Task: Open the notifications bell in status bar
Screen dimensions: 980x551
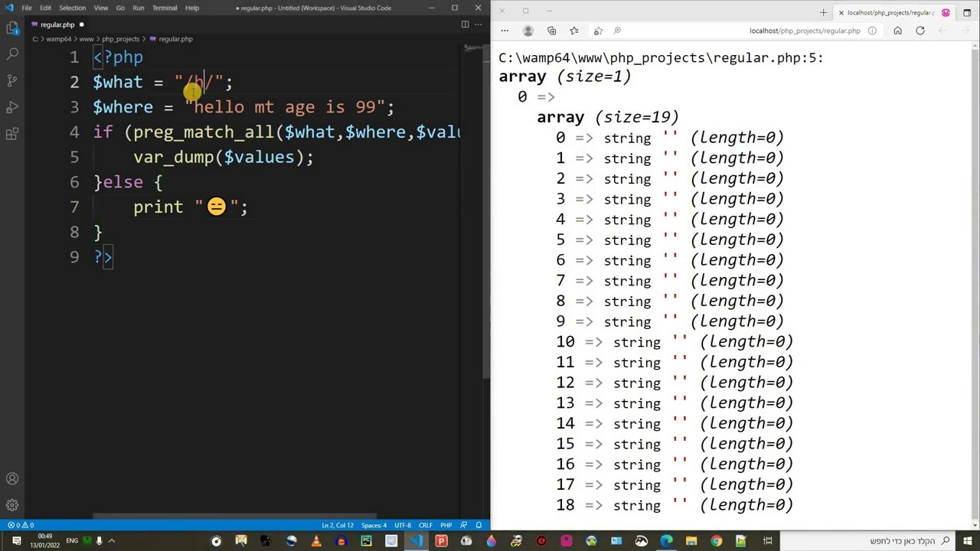Action: pyautogui.click(x=479, y=525)
